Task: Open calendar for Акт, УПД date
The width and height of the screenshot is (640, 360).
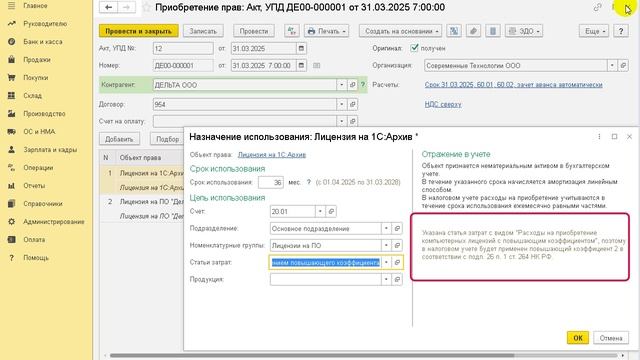Action: click(x=301, y=48)
